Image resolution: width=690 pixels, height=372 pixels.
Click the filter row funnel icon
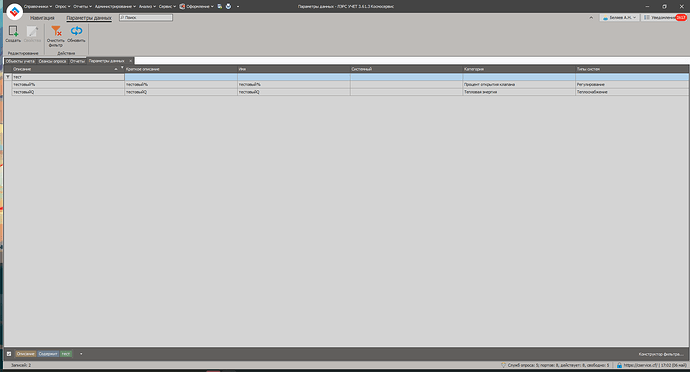7,77
